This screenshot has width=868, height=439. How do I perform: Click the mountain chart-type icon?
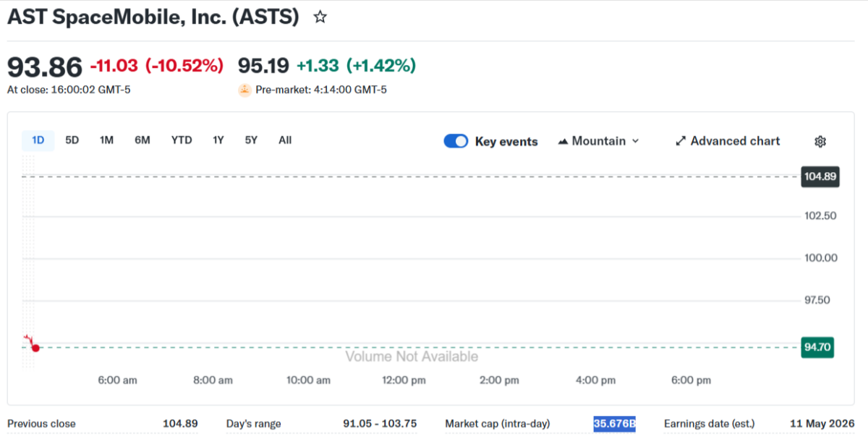pyautogui.click(x=563, y=141)
